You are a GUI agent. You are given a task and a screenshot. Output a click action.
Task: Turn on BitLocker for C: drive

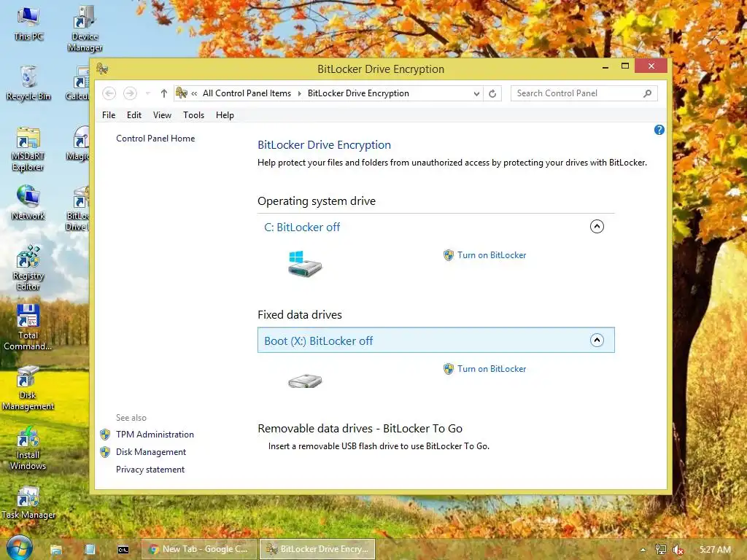click(x=492, y=255)
